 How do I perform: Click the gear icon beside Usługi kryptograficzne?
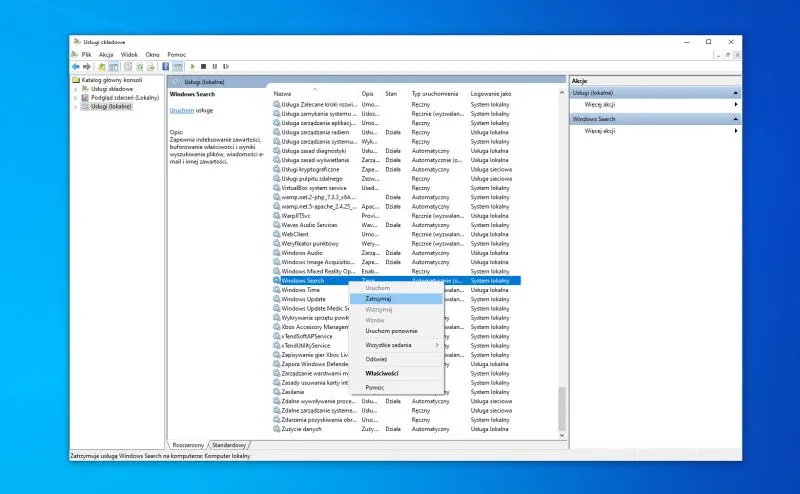click(x=277, y=169)
